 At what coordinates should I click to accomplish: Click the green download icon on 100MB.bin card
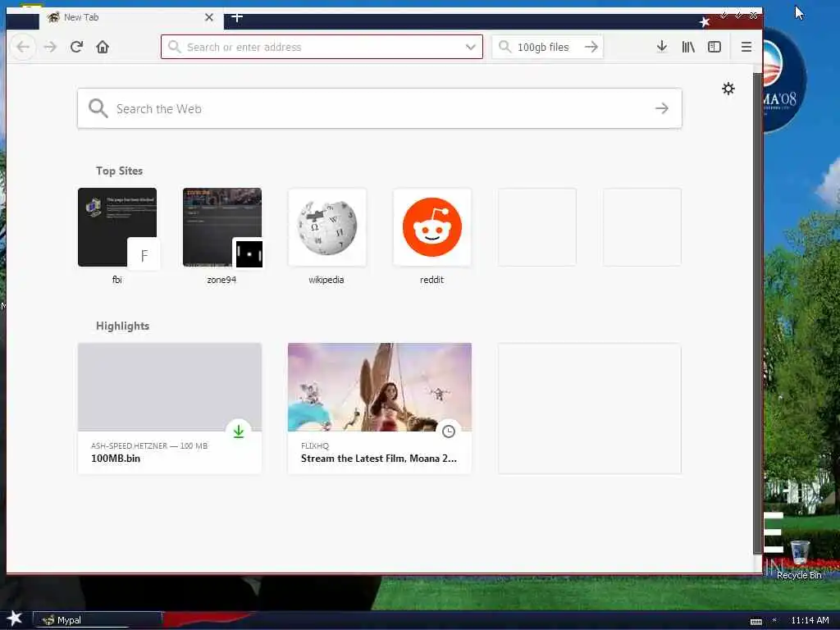pyautogui.click(x=239, y=431)
